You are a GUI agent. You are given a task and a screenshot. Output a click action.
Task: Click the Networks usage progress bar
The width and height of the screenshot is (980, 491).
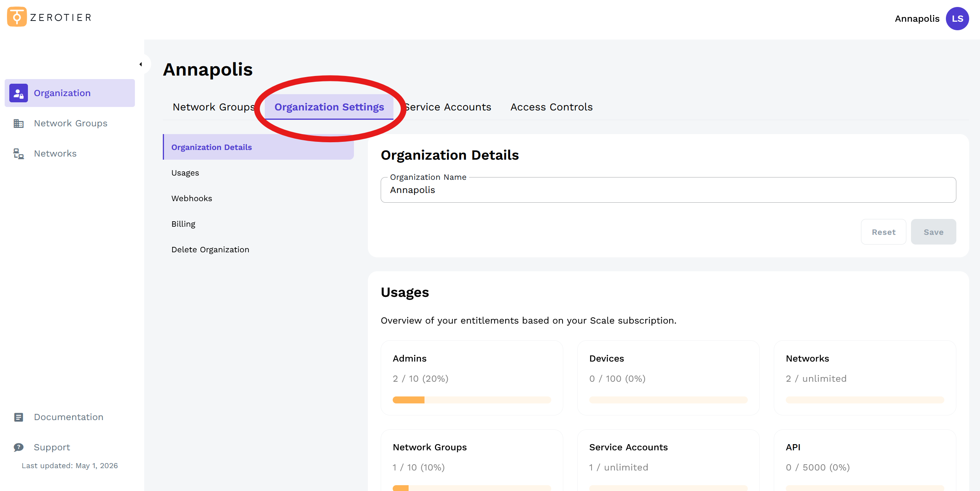click(x=865, y=400)
